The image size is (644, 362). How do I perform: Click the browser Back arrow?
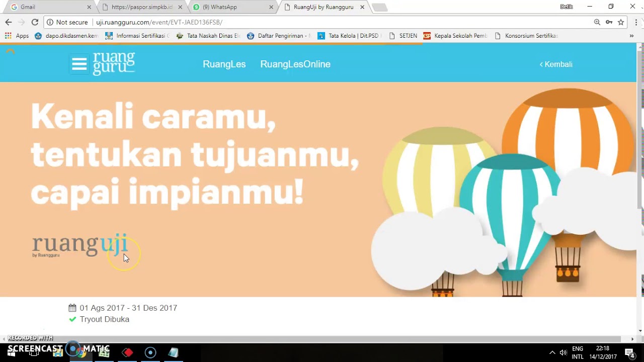8,22
